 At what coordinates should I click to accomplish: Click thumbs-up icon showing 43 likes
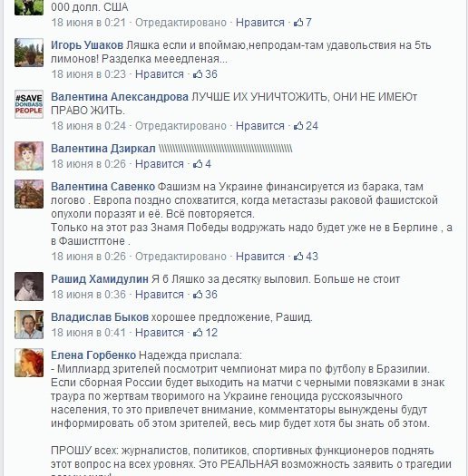coord(298,257)
